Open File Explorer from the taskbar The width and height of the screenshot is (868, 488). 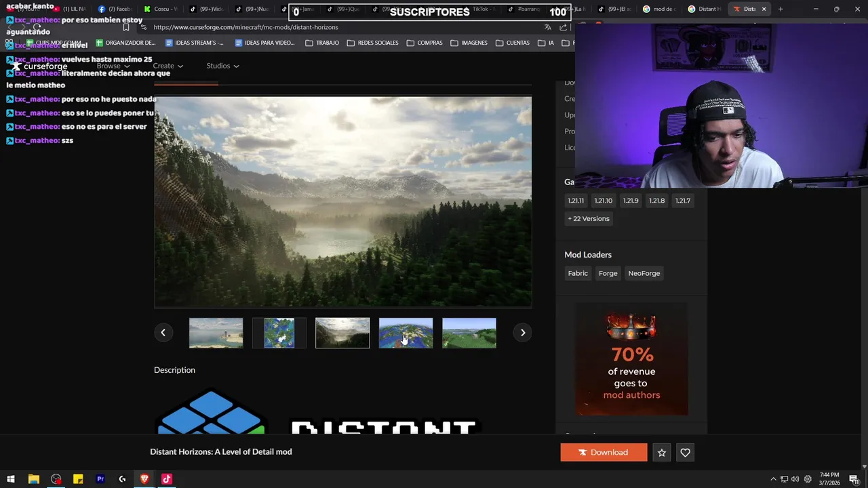[33, 479]
